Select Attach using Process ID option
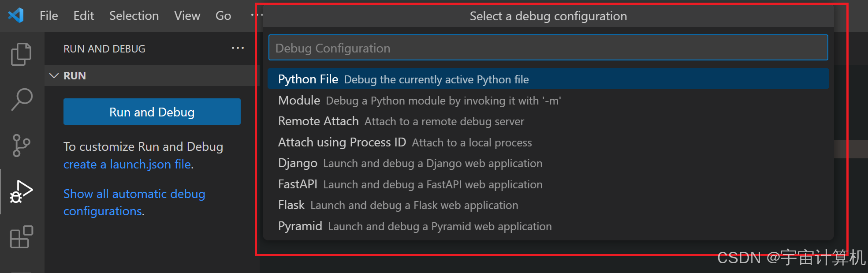 [x=548, y=142]
